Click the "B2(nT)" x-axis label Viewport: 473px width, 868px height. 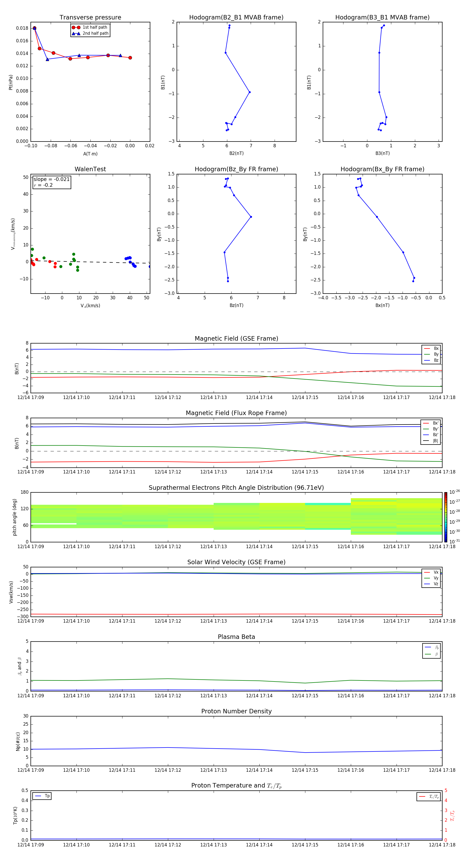pyautogui.click(x=236, y=153)
